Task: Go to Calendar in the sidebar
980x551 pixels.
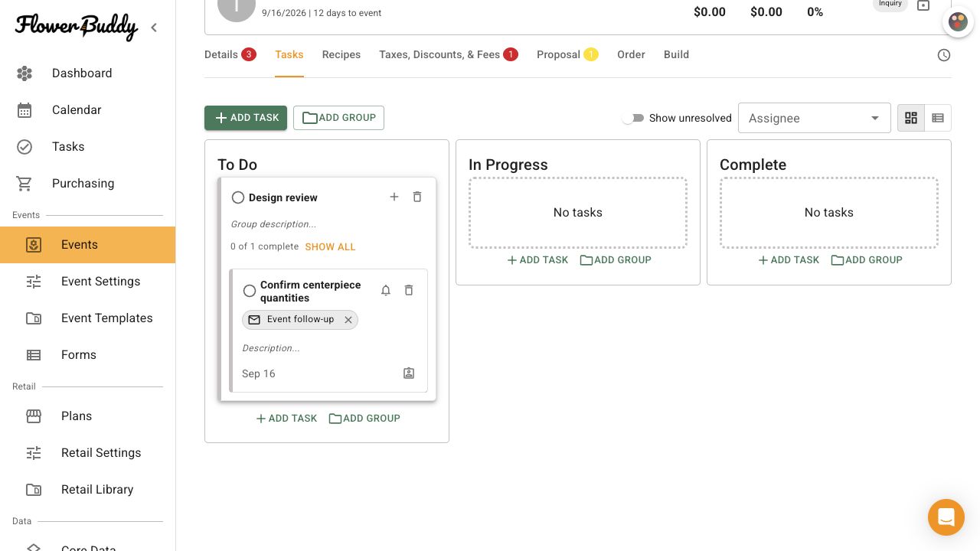Action: 87,110
